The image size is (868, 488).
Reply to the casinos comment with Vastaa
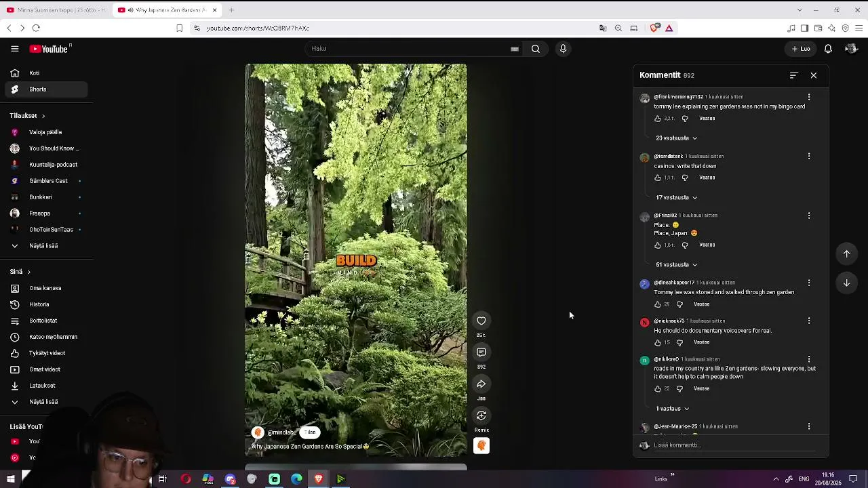point(707,178)
